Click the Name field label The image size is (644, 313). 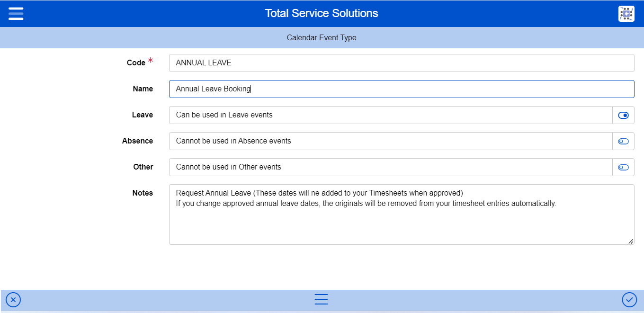point(143,89)
